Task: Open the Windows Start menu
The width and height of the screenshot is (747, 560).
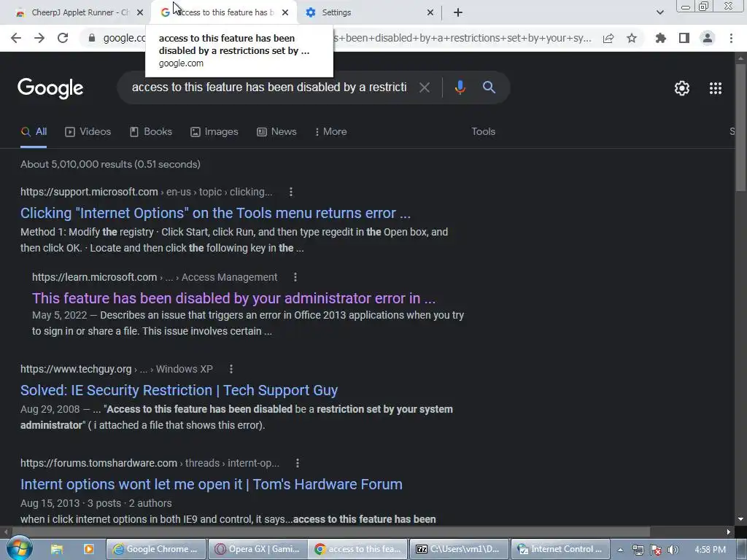Action: (x=19, y=548)
